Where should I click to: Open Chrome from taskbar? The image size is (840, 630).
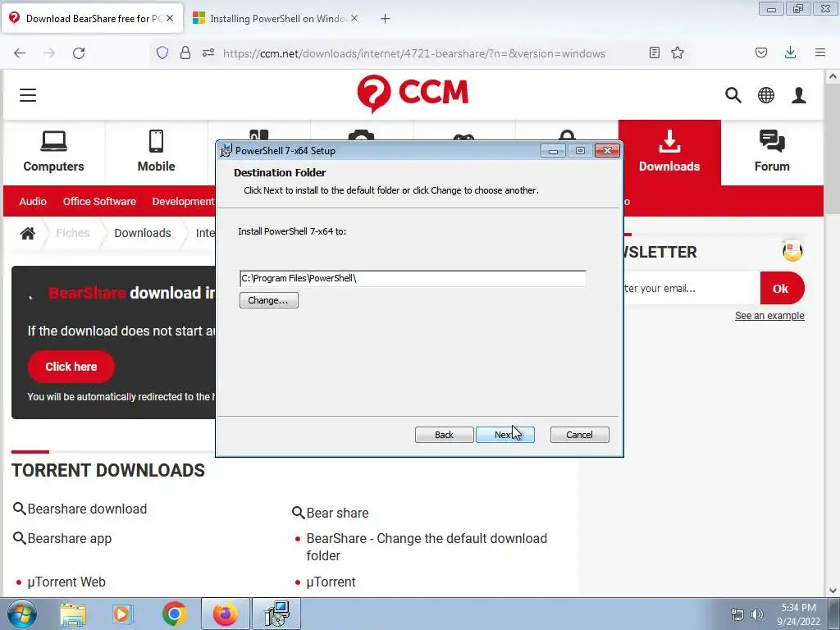click(174, 614)
